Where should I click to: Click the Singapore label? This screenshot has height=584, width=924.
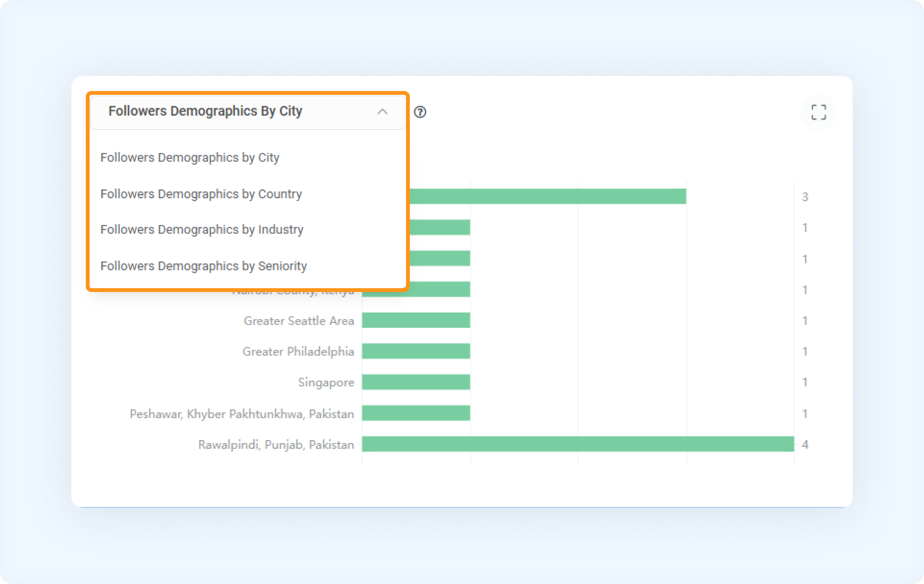(x=326, y=383)
